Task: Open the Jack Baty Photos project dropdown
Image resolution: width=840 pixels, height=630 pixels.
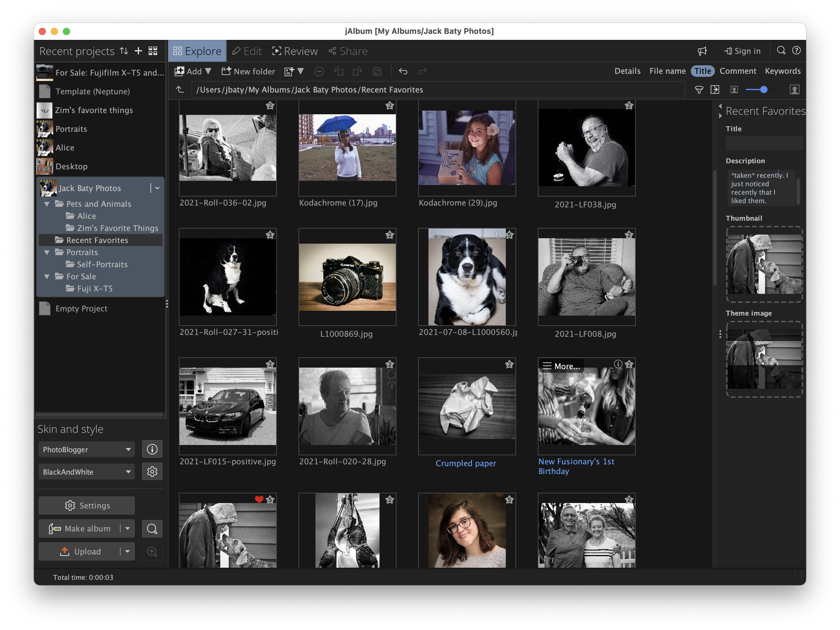Action: [157, 188]
